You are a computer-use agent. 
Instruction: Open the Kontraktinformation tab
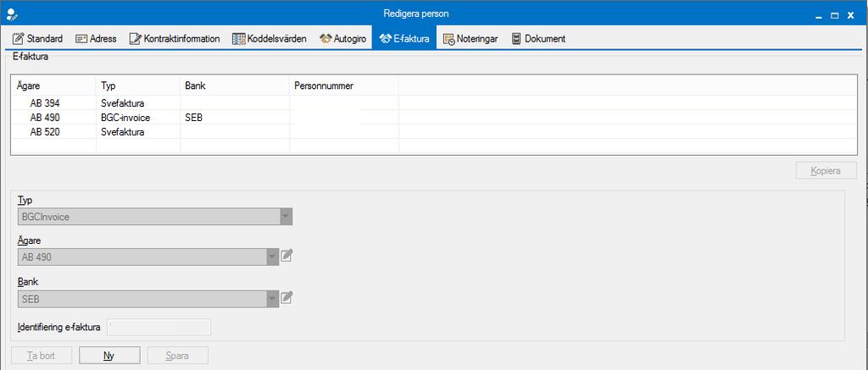pyautogui.click(x=175, y=39)
